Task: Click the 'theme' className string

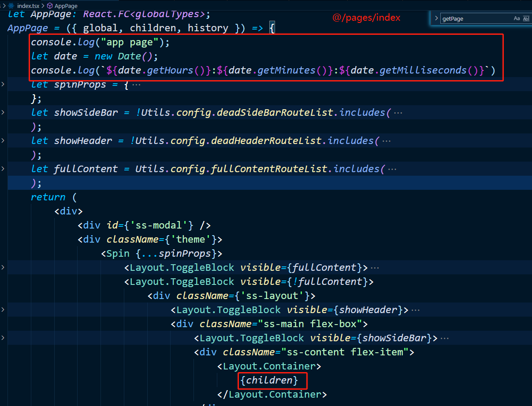Action: coord(191,239)
